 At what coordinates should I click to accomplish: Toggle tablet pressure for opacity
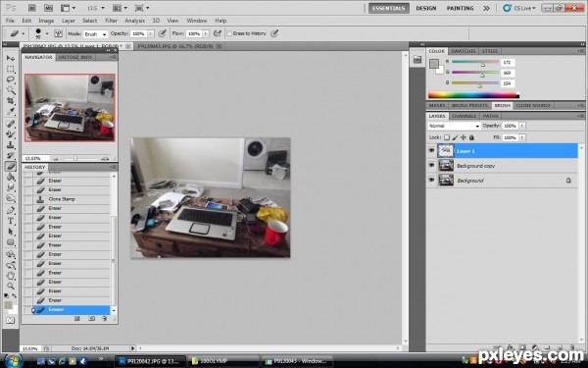[x=162, y=33]
